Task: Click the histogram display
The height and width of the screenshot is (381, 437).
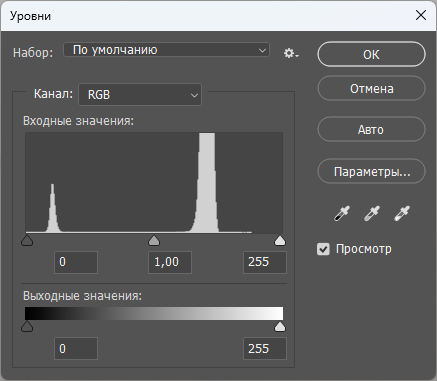Action: [154, 183]
